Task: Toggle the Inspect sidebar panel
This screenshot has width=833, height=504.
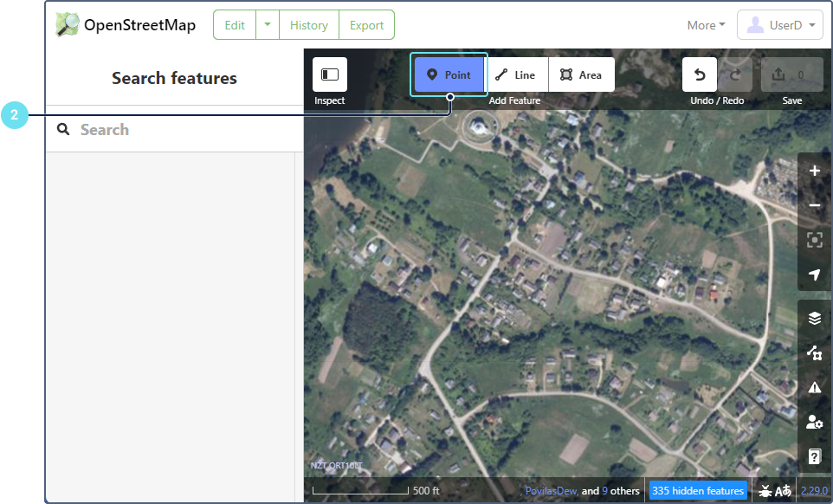Action: (x=329, y=74)
